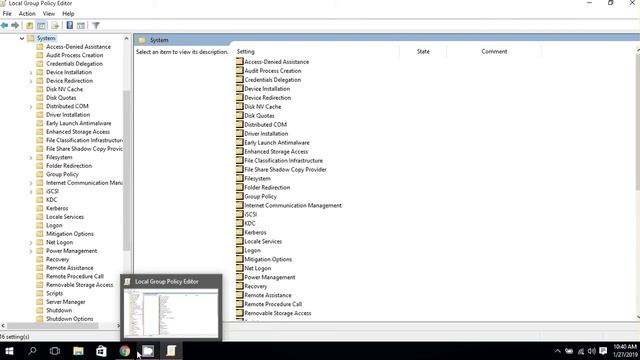
Task: Expand Distributed COM in tree
Action: coord(31,107)
